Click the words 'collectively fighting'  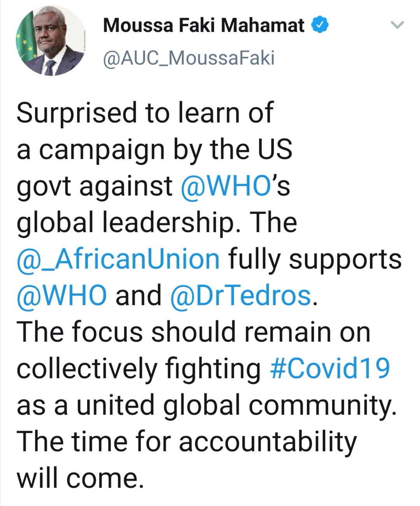pyautogui.click(x=139, y=369)
